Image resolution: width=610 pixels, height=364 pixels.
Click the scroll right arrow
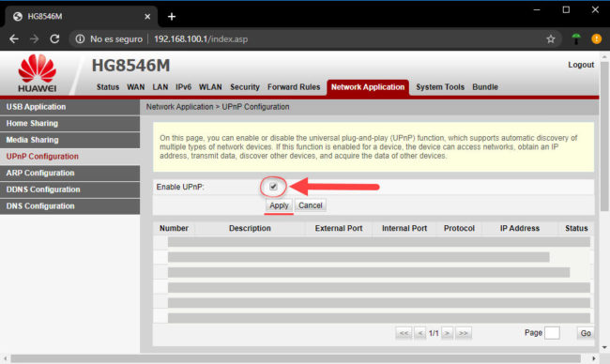pyautogui.click(x=594, y=358)
